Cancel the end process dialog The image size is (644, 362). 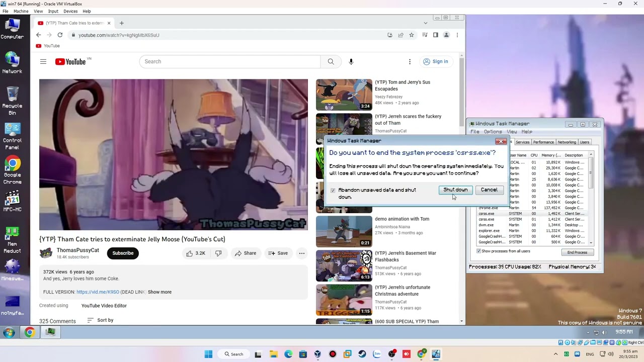(x=489, y=190)
